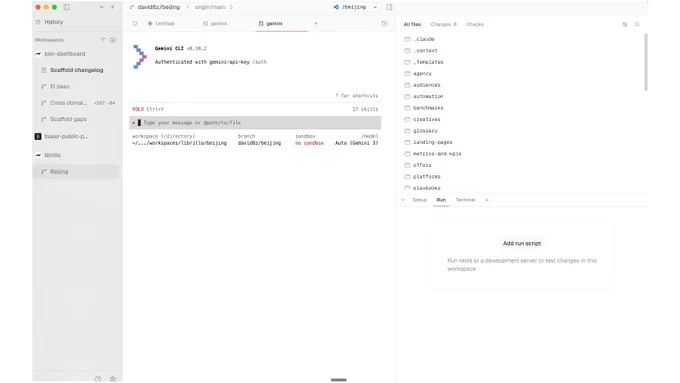Add a new workspace folder icon
Viewport: 680px width, 383px height.
tap(113, 40)
